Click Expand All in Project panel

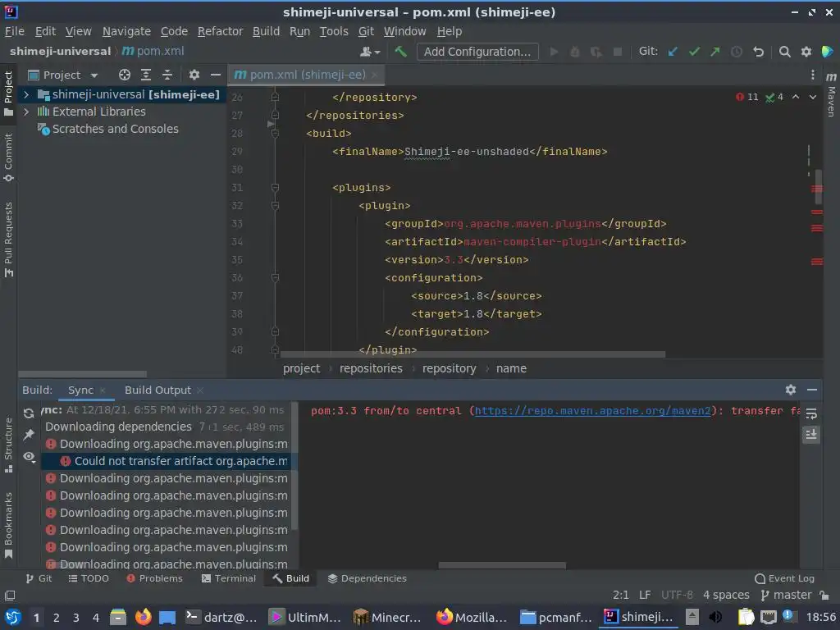(146, 75)
